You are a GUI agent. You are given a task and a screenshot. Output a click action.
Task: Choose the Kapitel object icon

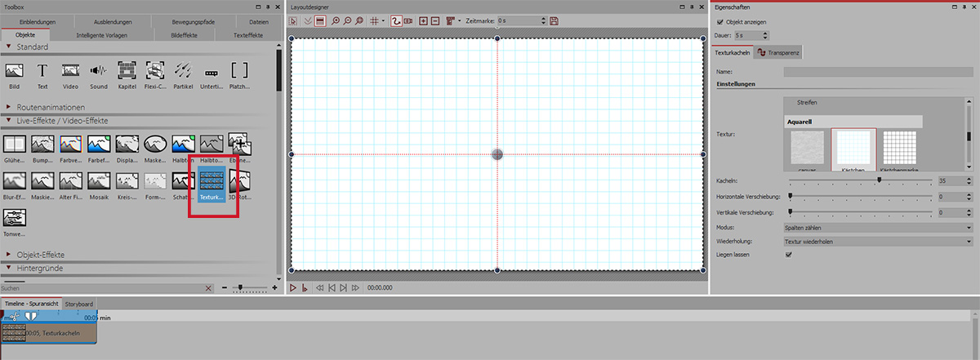(127, 72)
